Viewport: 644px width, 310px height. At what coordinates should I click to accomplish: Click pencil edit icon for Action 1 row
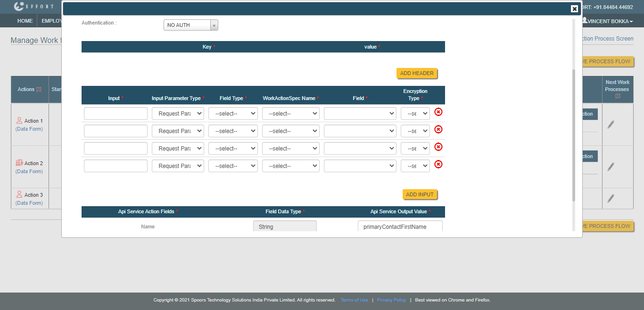click(x=611, y=125)
